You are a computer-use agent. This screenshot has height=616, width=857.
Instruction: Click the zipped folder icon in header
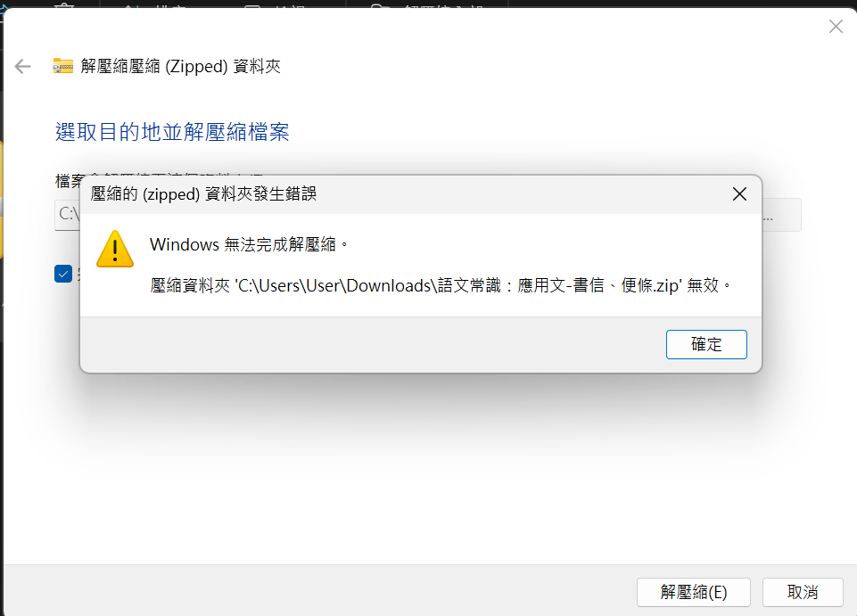pos(62,66)
